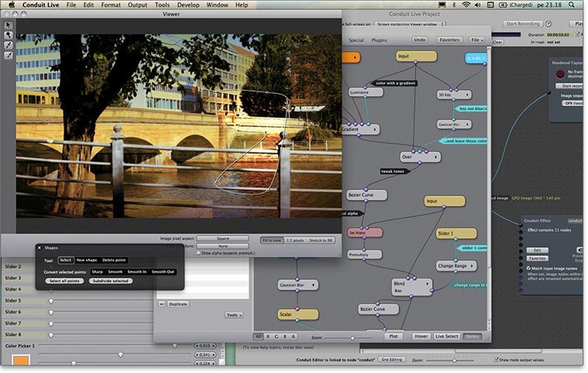
Task: Click the Spotlight search icon in the menu bar
Action: 571,5
